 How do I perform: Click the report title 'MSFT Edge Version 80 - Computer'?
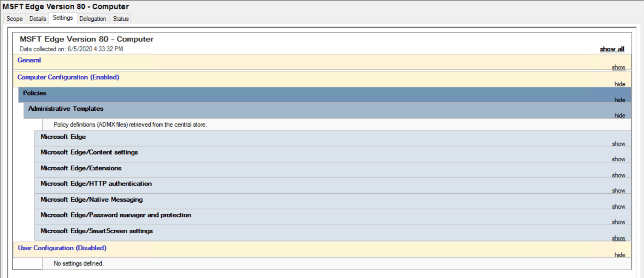[x=86, y=39]
